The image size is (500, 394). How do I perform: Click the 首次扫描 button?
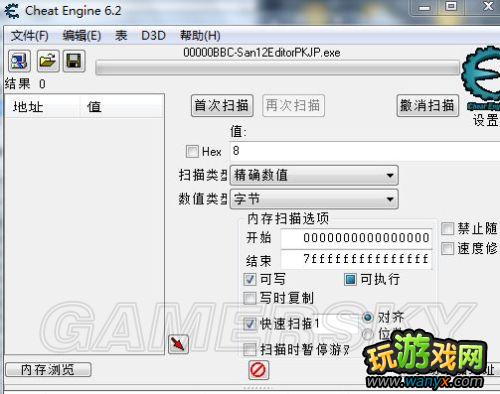pos(222,106)
